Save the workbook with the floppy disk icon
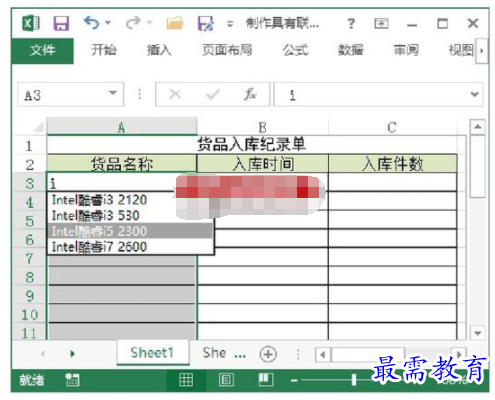This screenshot has width=495, height=400. pyautogui.click(x=61, y=23)
